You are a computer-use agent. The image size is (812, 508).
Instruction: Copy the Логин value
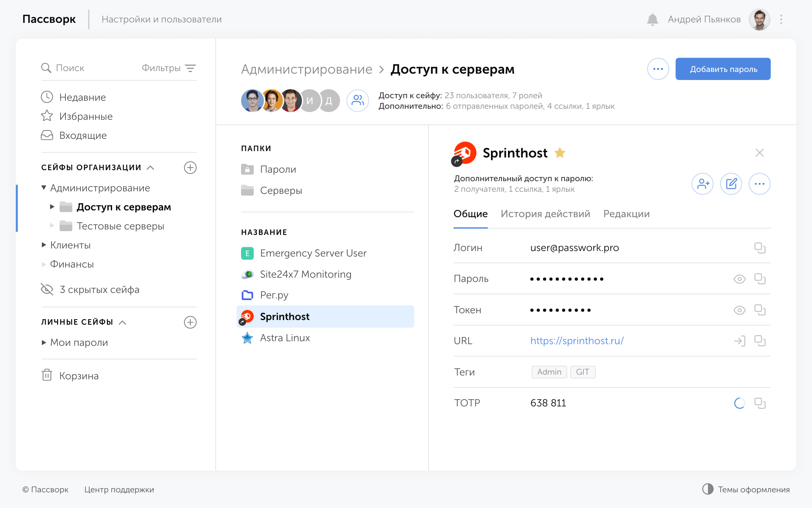(x=760, y=248)
